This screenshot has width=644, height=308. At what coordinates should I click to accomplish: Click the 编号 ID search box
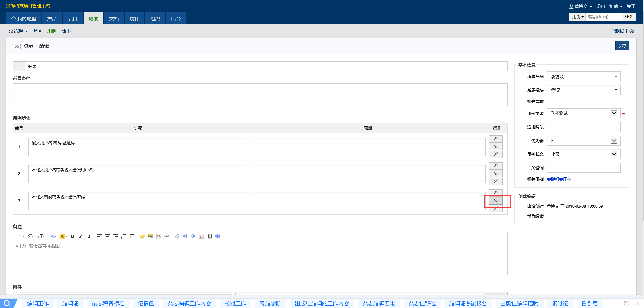pyautogui.click(x=604, y=17)
